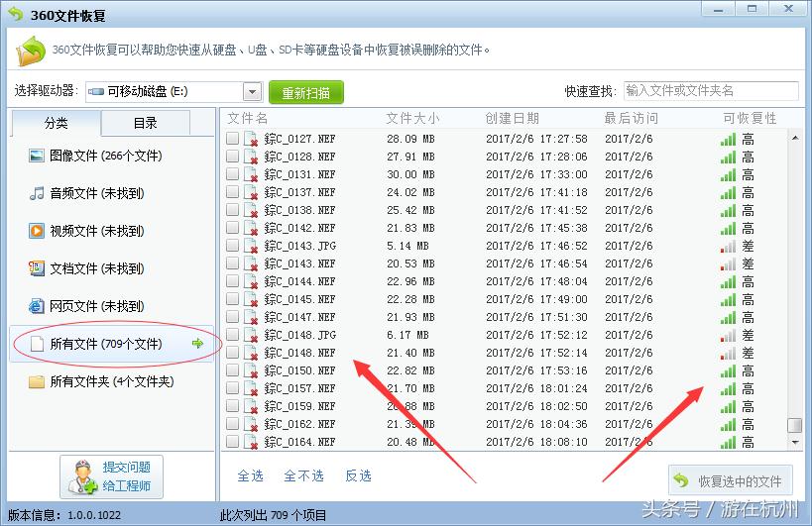Switch to the 目录 tab
Image resolution: width=812 pixels, height=526 pixels.
click(146, 123)
